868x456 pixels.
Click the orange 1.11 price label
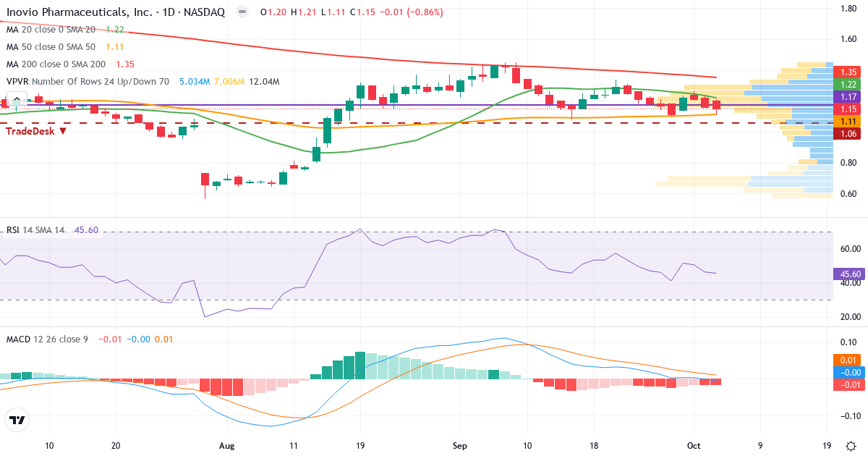tap(848, 121)
